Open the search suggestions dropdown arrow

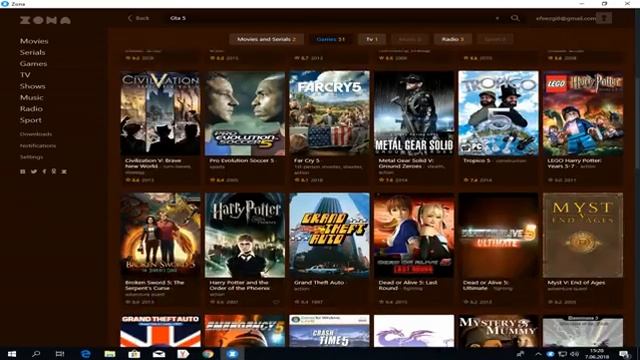[x=497, y=18]
